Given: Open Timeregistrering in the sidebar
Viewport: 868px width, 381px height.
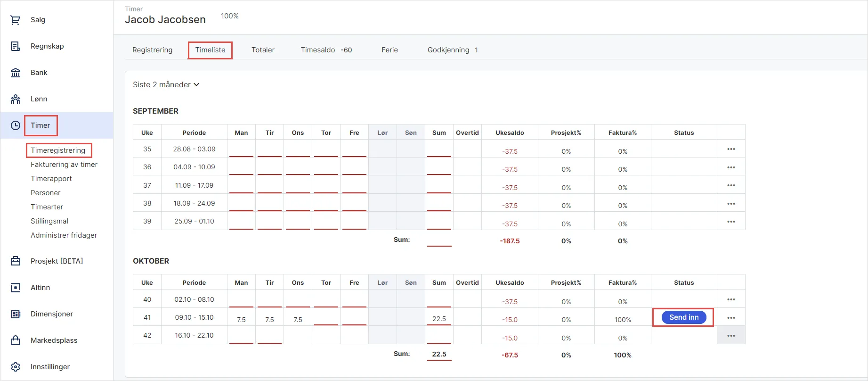Looking at the screenshot, I should click(58, 150).
